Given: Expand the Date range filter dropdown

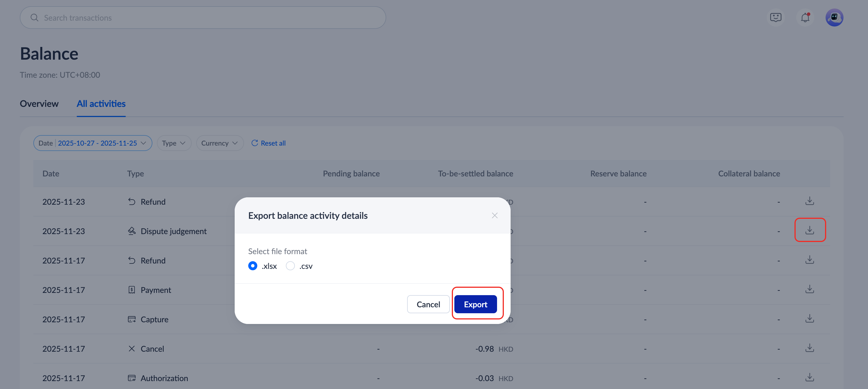Looking at the screenshot, I should pos(93,143).
